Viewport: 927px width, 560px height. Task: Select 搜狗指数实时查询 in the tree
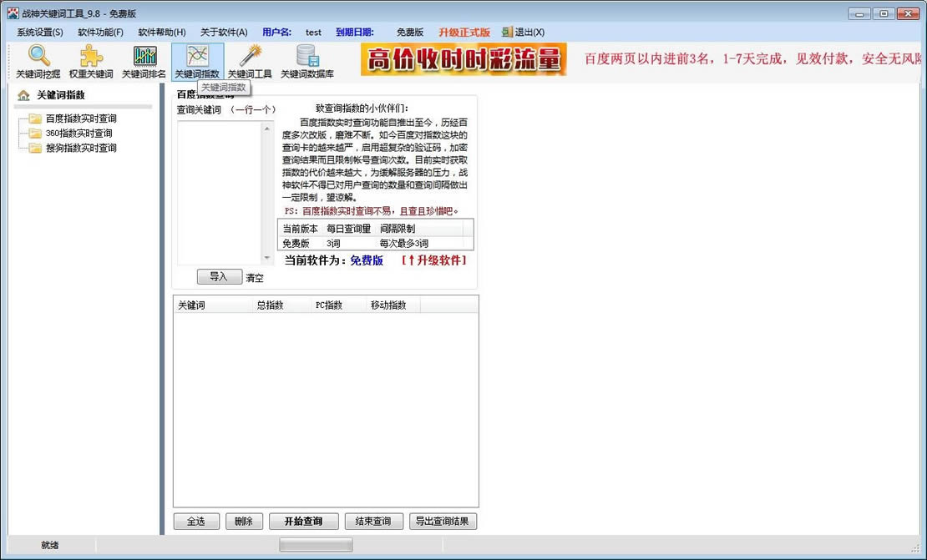pyautogui.click(x=81, y=149)
